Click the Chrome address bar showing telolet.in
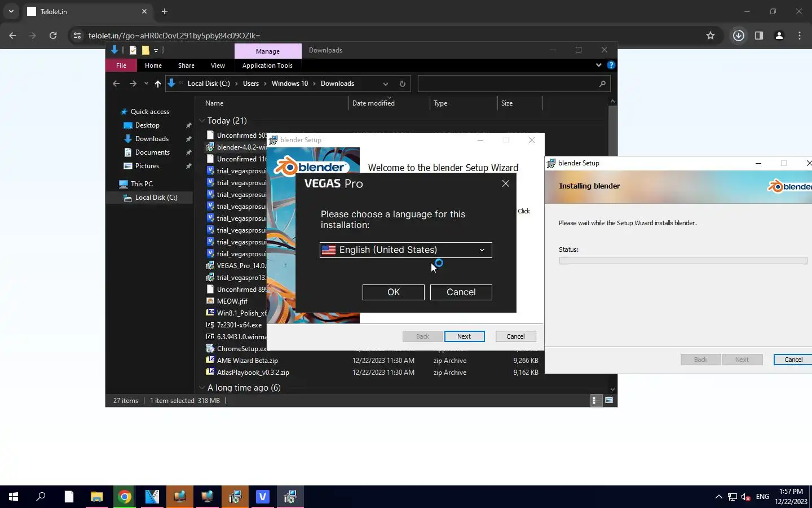Image resolution: width=812 pixels, height=508 pixels. (389, 36)
